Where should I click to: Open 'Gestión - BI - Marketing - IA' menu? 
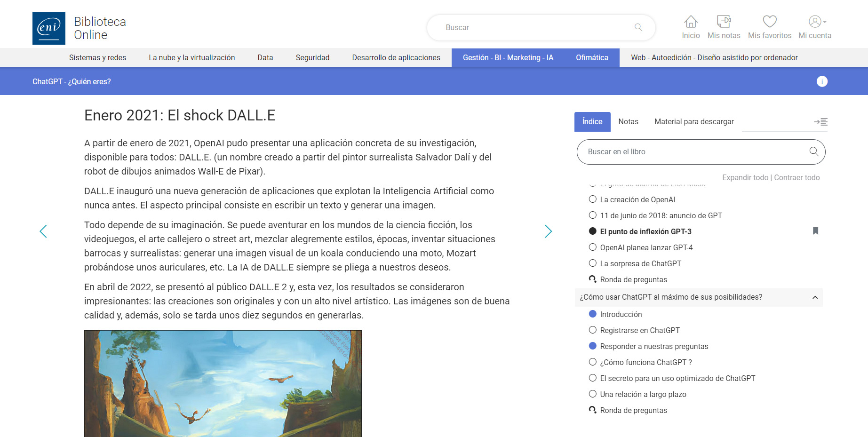pos(508,57)
